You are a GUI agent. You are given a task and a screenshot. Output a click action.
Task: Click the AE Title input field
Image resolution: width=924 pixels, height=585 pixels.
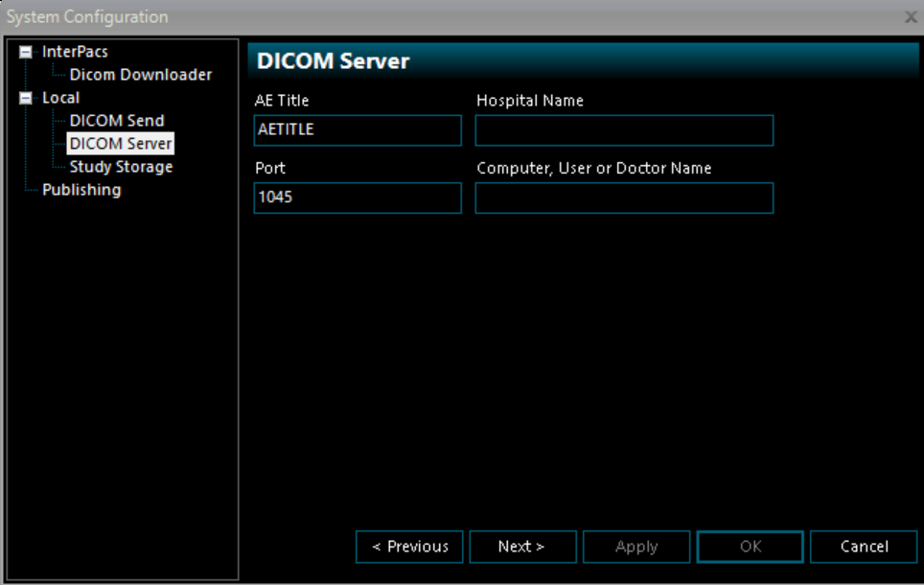[358, 130]
